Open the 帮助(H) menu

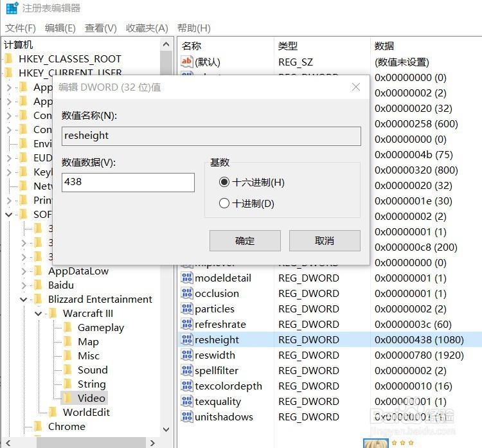(x=193, y=28)
